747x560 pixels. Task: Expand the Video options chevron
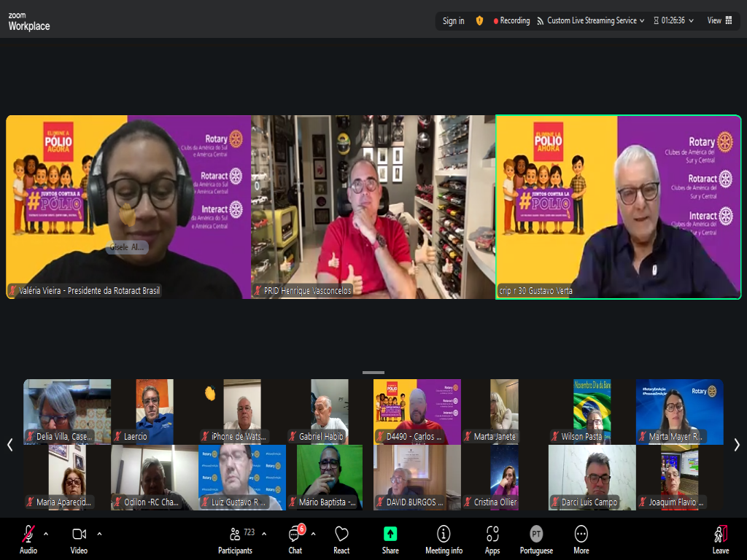[99, 533]
